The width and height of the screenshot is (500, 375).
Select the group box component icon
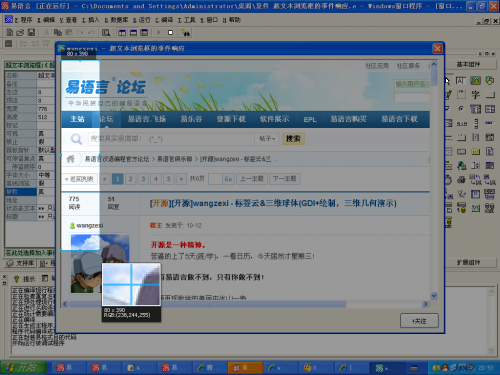[461, 95]
